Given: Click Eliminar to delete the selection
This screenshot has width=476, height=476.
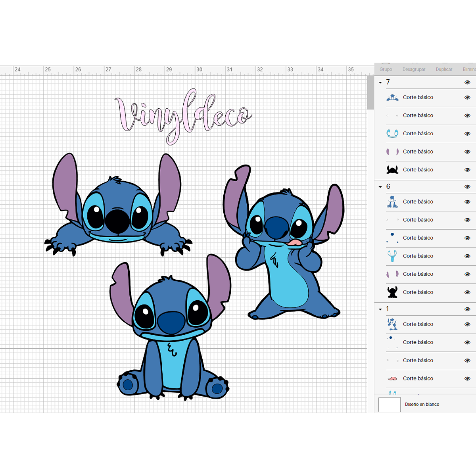Looking at the screenshot, I should tap(469, 69).
